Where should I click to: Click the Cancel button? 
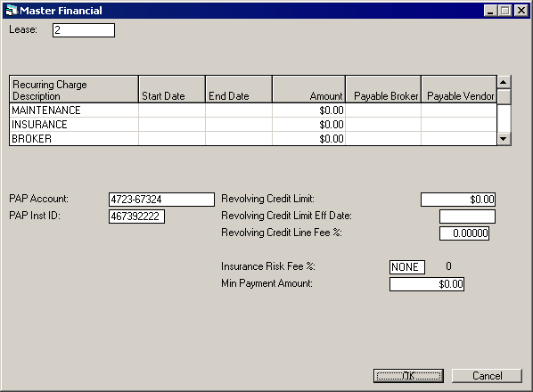pos(487,376)
